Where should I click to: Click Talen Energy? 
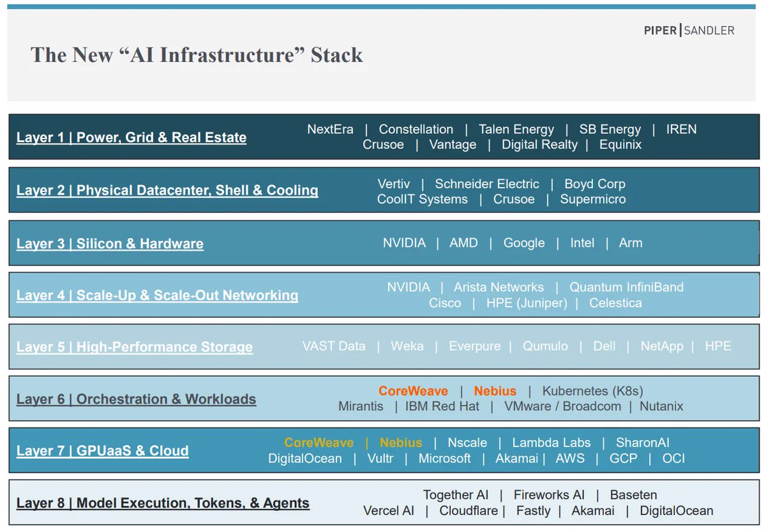516,129
